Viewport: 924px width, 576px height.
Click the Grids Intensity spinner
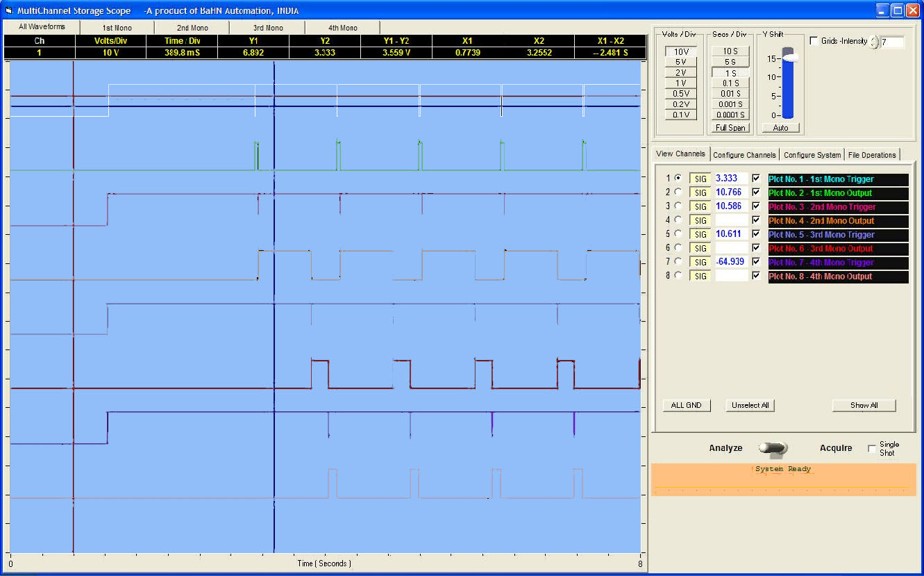tap(875, 42)
